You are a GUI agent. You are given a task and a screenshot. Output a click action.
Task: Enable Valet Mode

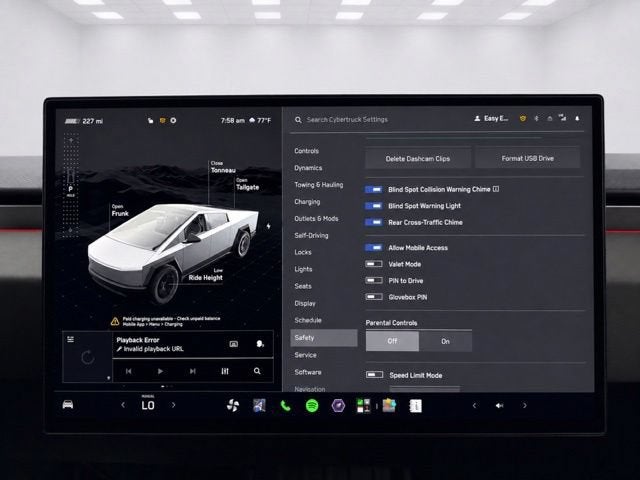[x=373, y=264]
